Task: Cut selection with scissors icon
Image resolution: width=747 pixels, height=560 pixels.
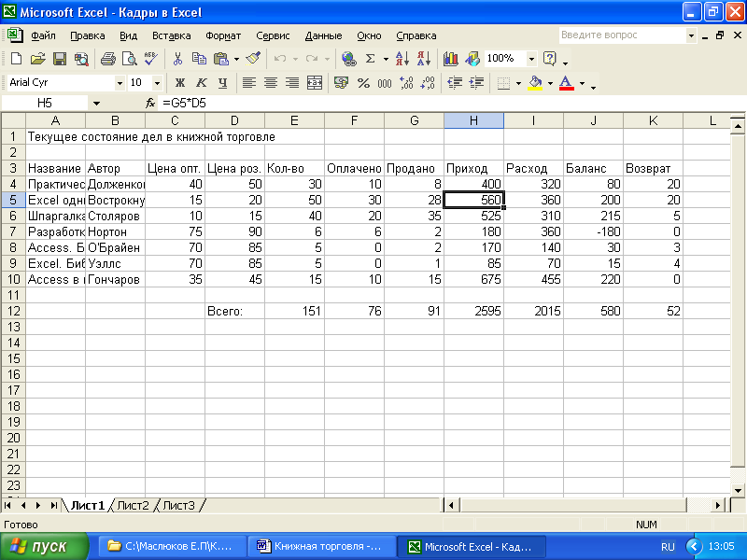Action: click(177, 59)
